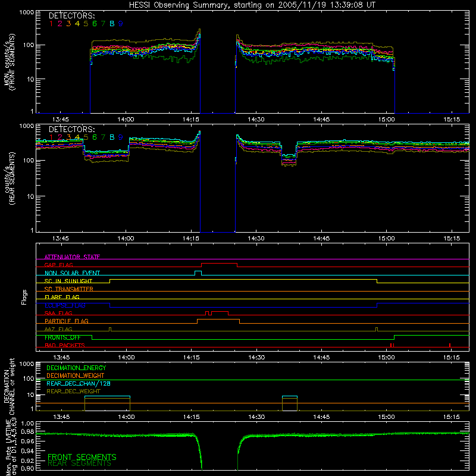The image size is (476, 476).
Task: Click cyan decimation pulse before 14:00
Action: tap(108, 396)
